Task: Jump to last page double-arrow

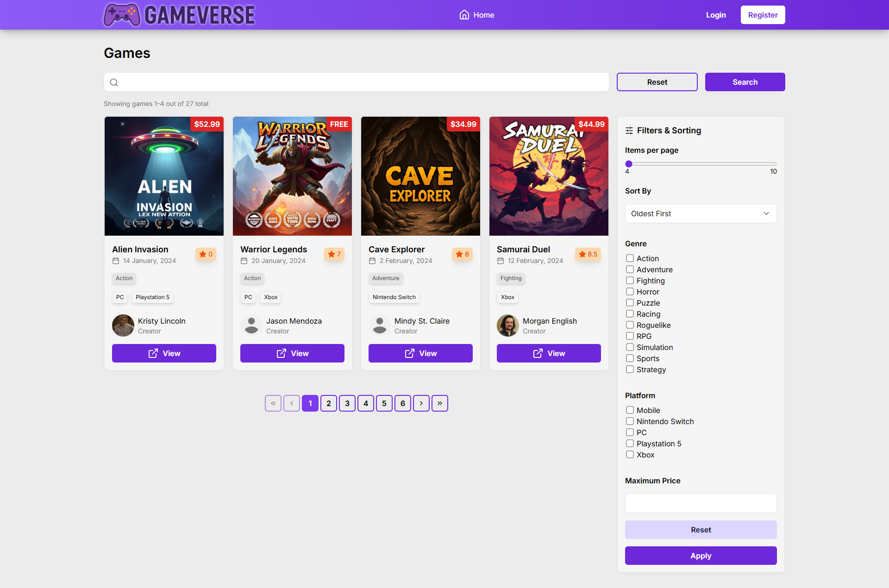Action: coord(440,403)
